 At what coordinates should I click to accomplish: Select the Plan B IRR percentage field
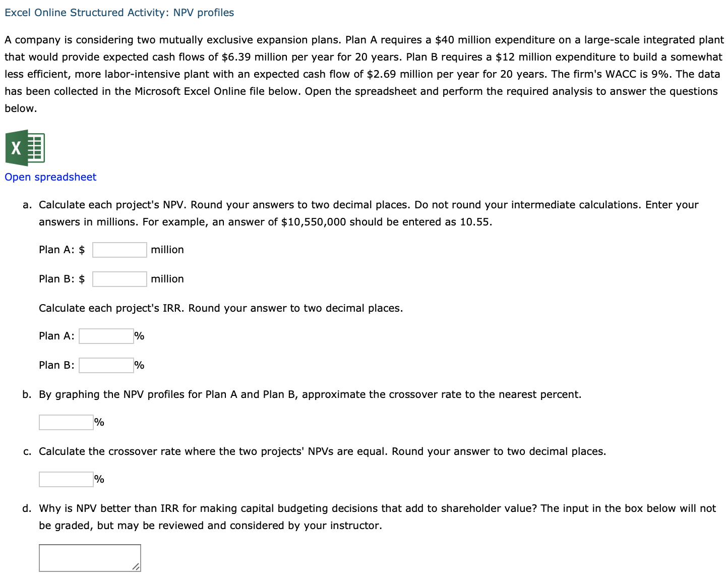106,365
